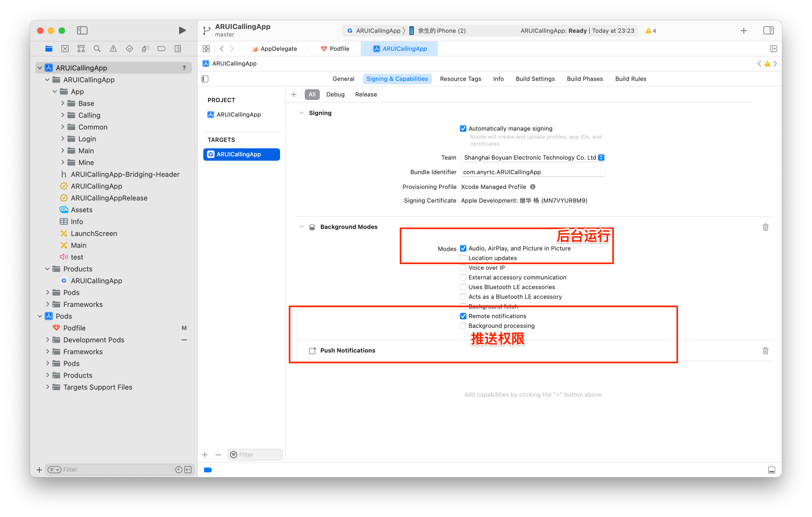Click the Run play button

tap(182, 30)
